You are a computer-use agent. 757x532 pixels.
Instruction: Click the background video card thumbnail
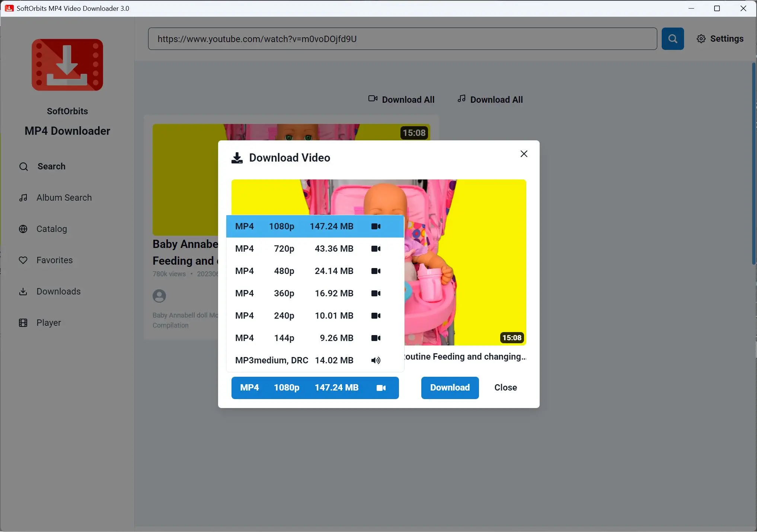tap(185, 180)
